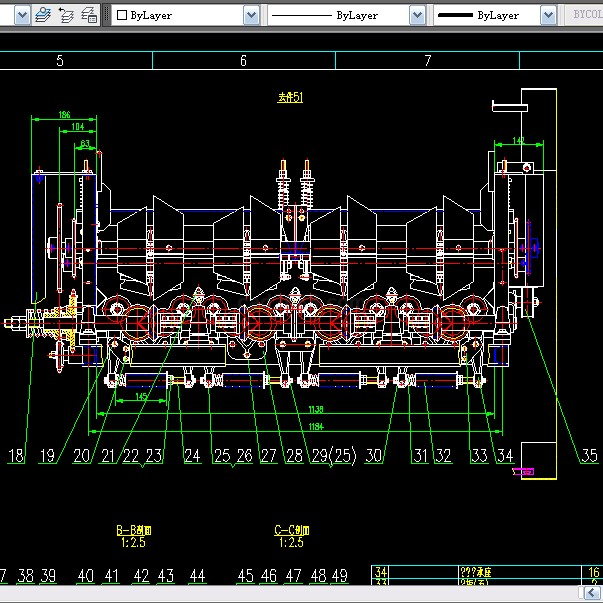Open the color control ByLayer dropdown arrow
The image size is (603, 603).
[x=249, y=15]
